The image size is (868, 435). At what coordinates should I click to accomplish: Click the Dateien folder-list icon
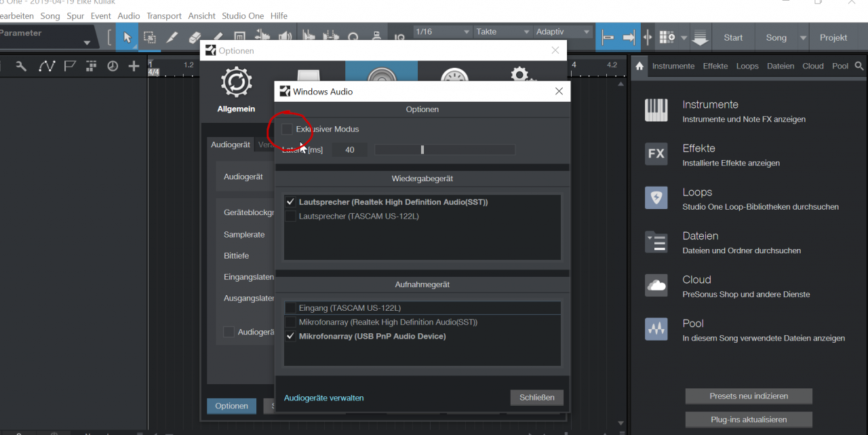(x=656, y=242)
